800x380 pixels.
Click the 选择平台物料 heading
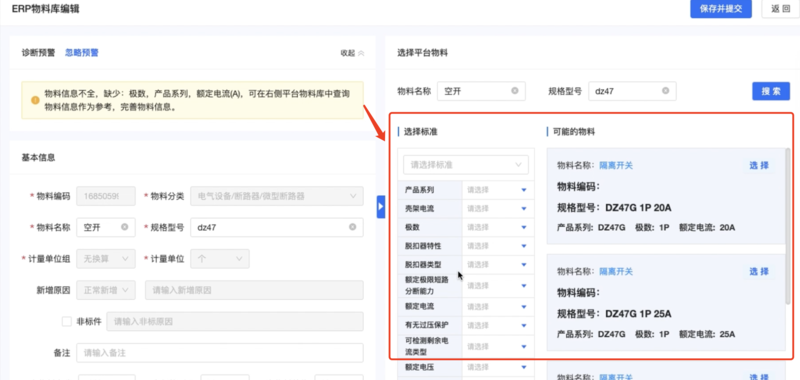[x=422, y=53]
